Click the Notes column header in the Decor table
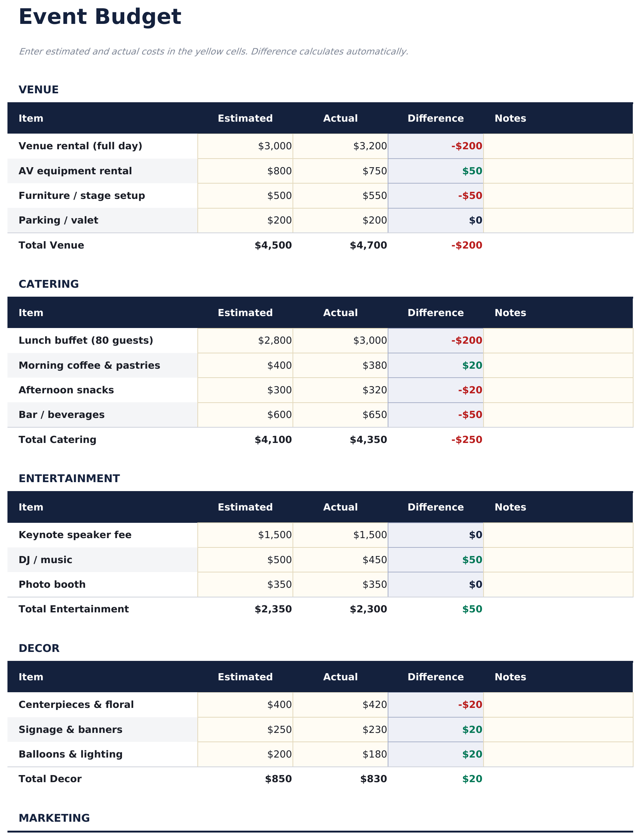This screenshot has height=840, width=641. tap(510, 677)
